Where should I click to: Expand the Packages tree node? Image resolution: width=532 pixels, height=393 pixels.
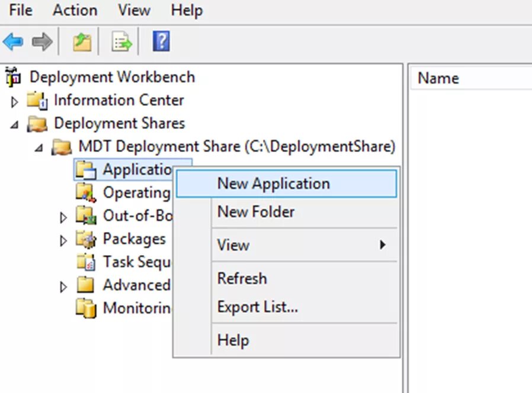pos(63,240)
